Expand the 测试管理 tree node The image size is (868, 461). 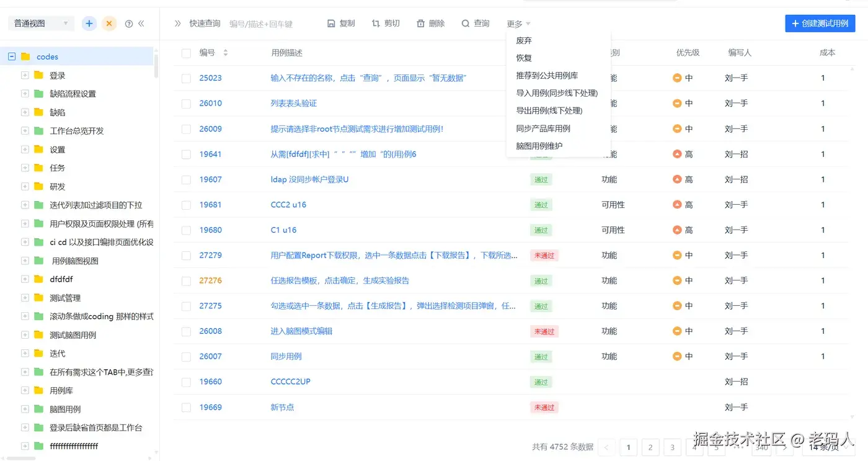25,298
